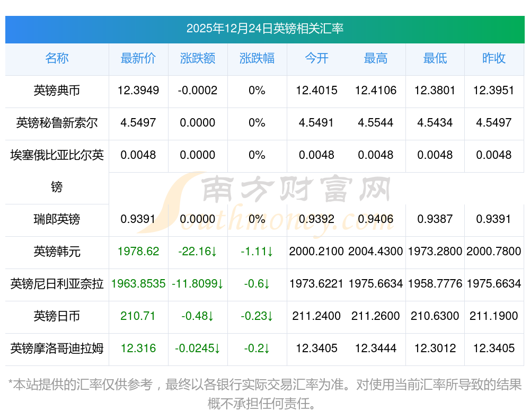Click the 瑞郎英镑 row name
The height and width of the screenshot is (420, 530).
[57, 219]
